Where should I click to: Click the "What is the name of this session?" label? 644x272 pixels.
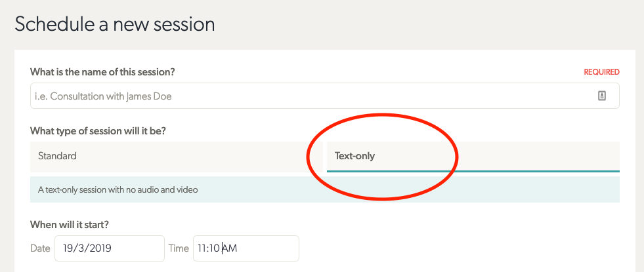(x=102, y=72)
